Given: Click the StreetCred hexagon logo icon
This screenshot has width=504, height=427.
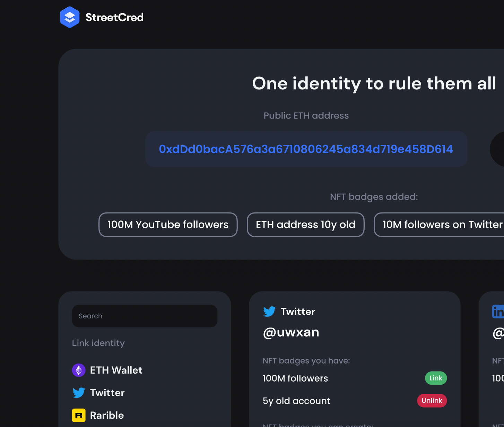Looking at the screenshot, I should click(x=70, y=17).
